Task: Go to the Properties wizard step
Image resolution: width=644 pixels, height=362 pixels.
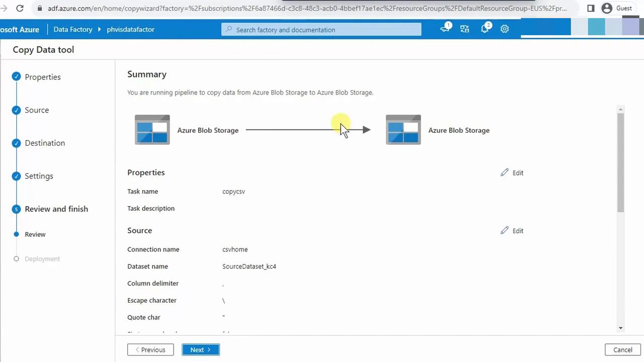Action: pos(43,77)
